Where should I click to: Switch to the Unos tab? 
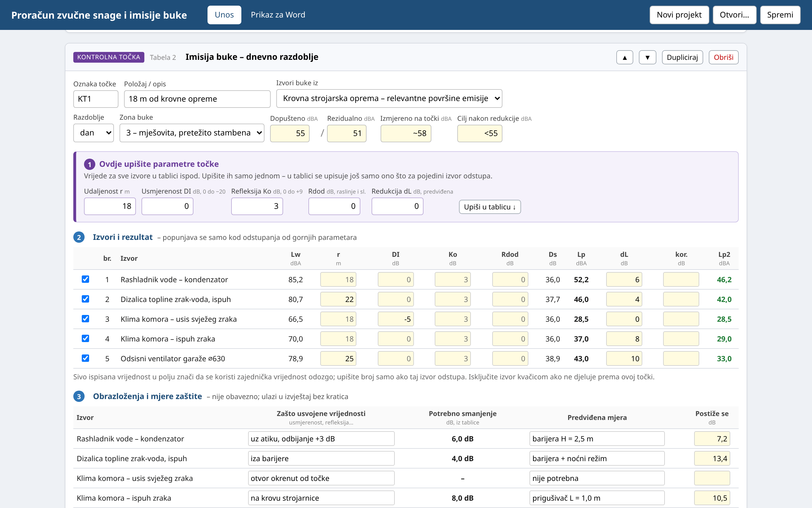coord(224,15)
